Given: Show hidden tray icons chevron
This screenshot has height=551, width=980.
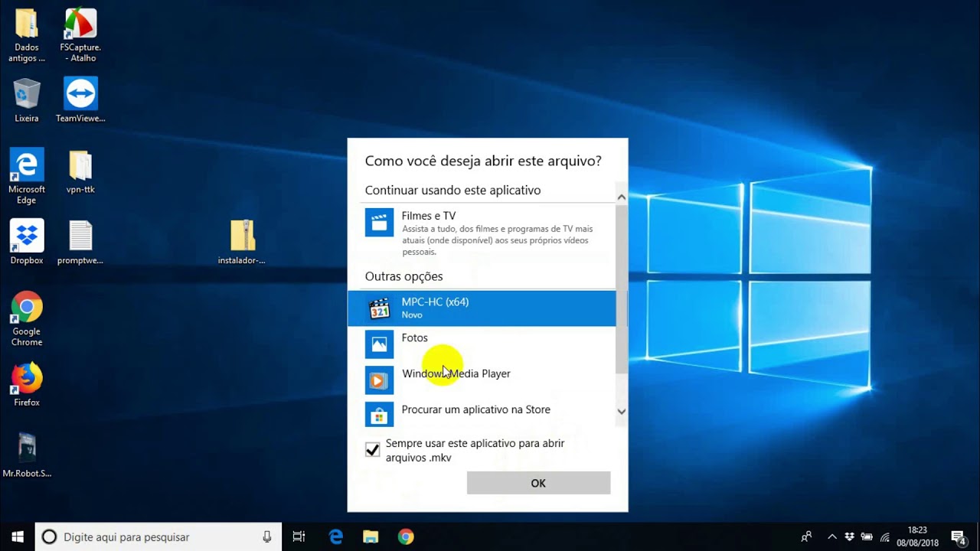Looking at the screenshot, I should (833, 536).
